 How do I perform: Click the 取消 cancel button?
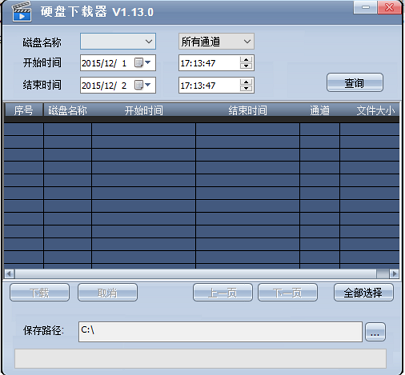tap(108, 293)
